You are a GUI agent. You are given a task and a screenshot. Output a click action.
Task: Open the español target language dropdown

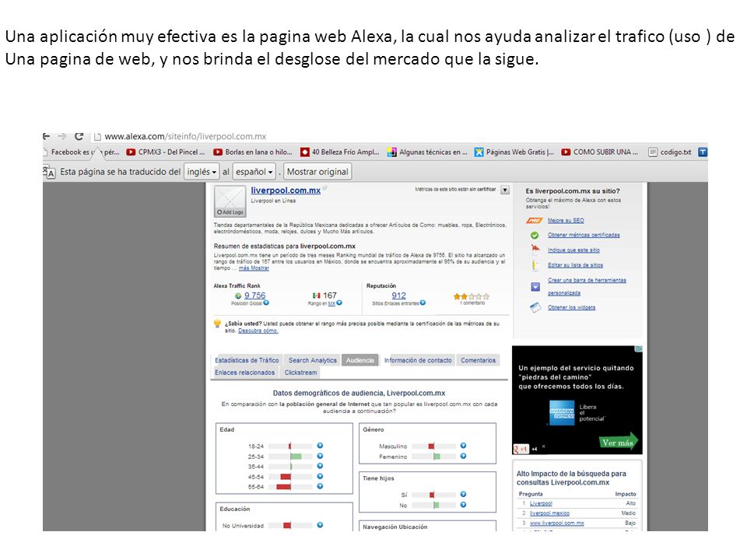click(254, 172)
